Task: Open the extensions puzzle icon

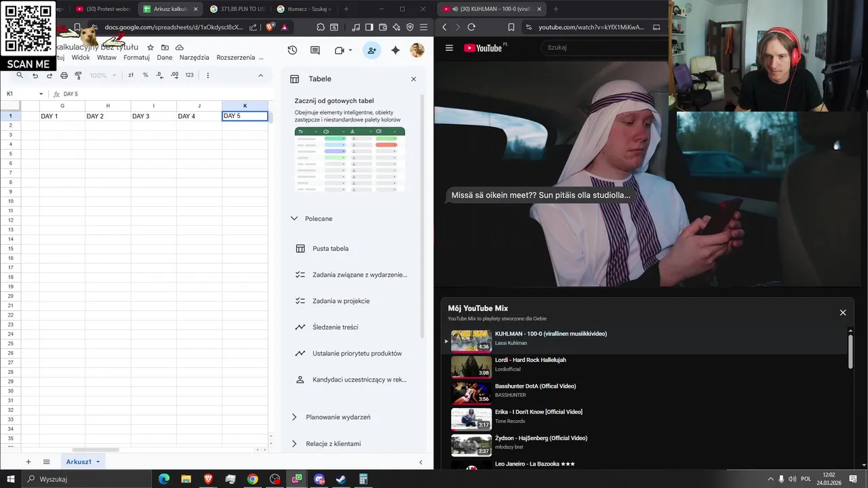Action: pos(321,27)
